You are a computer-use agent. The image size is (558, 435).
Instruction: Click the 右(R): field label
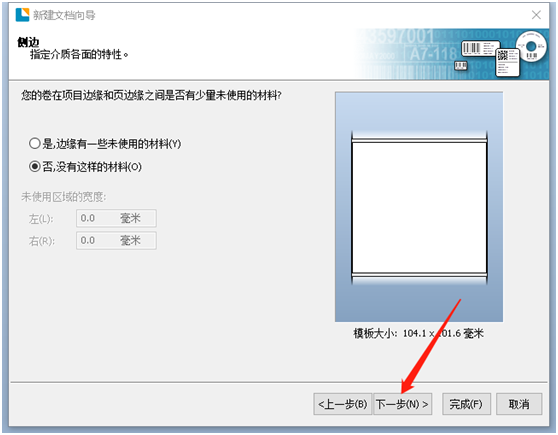click(42, 241)
